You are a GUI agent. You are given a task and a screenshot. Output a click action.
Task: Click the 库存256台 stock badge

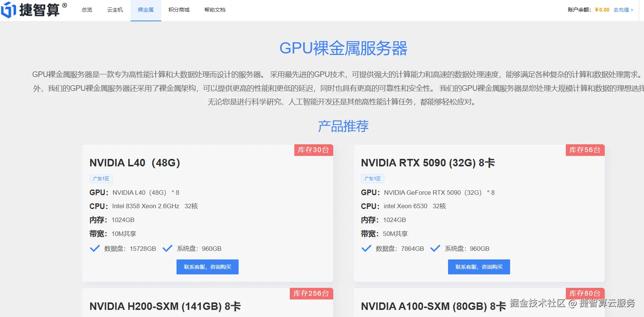pos(311,293)
